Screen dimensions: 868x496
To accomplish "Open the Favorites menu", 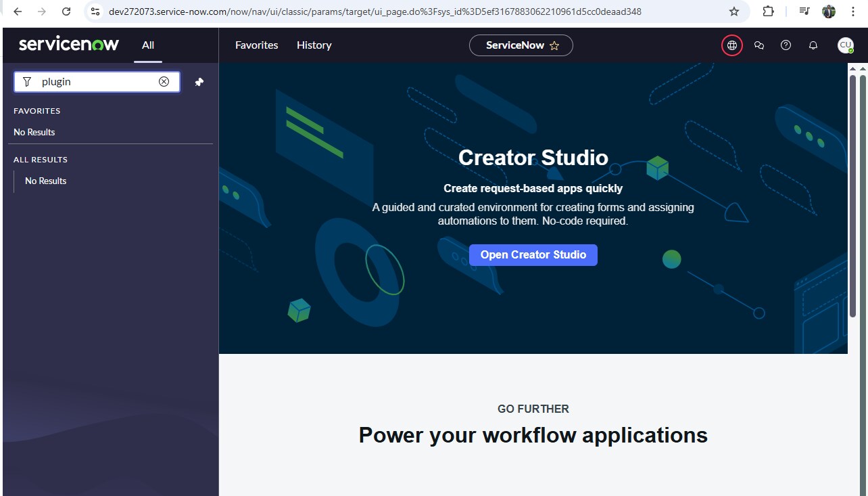I will [257, 45].
